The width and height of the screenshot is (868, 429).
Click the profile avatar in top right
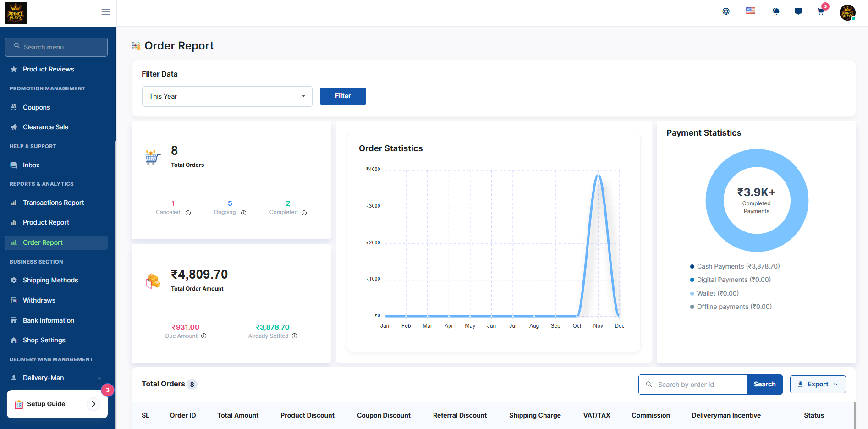[847, 12]
